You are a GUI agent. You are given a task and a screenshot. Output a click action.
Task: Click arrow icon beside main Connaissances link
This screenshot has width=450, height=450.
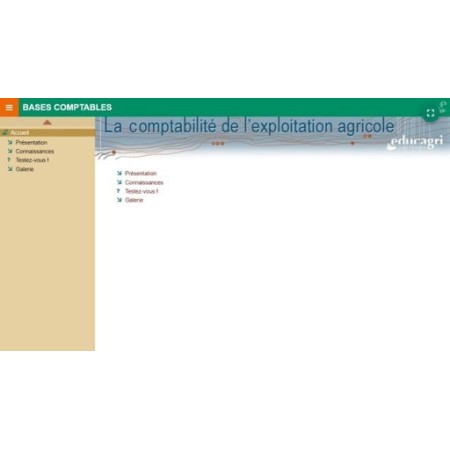(119, 182)
